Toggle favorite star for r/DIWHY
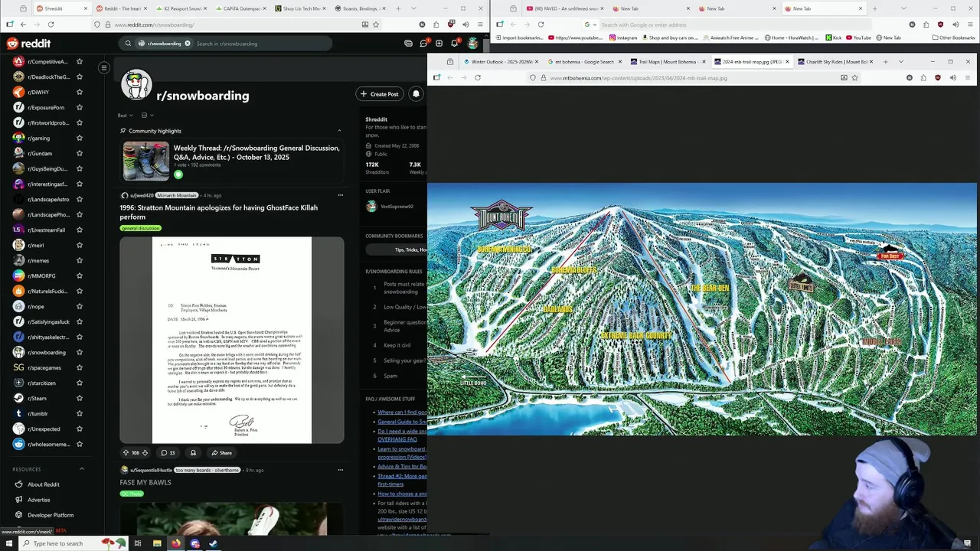The width and height of the screenshot is (980, 551). (x=80, y=92)
